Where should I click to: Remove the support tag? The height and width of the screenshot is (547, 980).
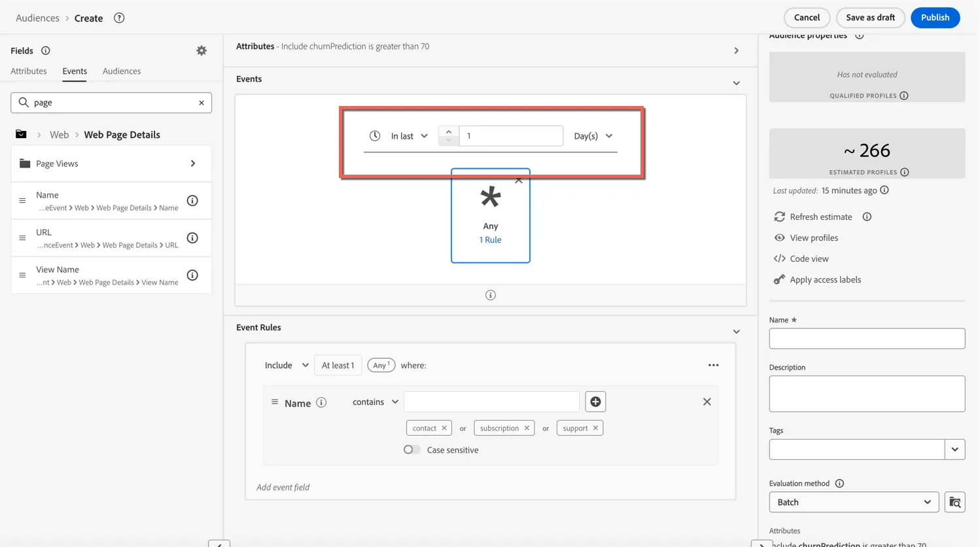click(595, 428)
